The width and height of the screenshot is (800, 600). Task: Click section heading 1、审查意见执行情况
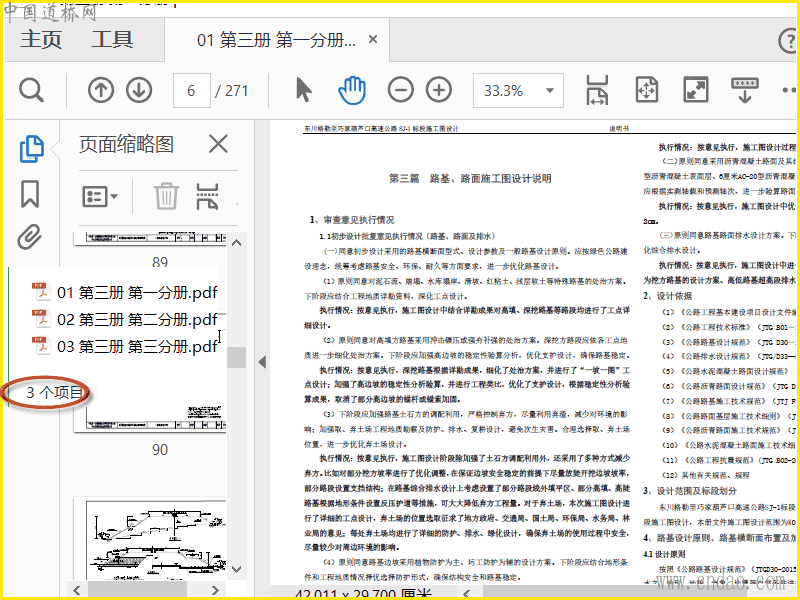click(352, 219)
